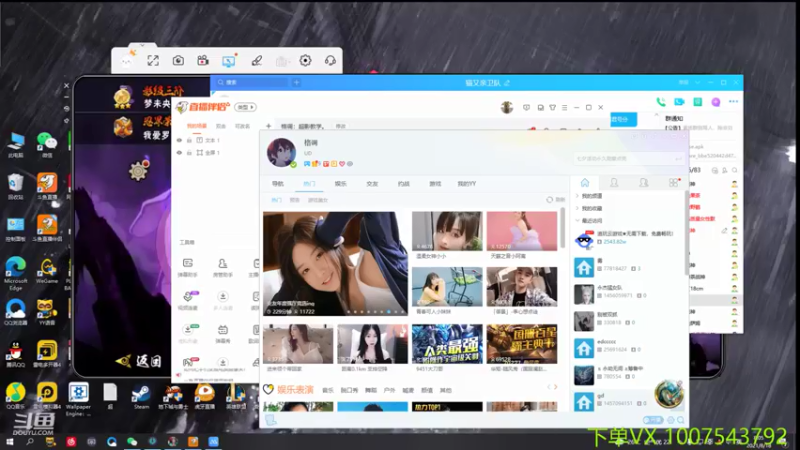
Task: Switch to 娱乐 tab in YY
Action: click(340, 184)
